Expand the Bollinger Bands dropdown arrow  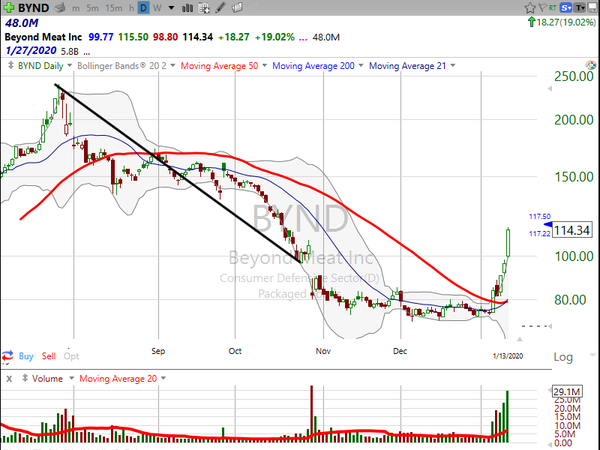(173, 65)
